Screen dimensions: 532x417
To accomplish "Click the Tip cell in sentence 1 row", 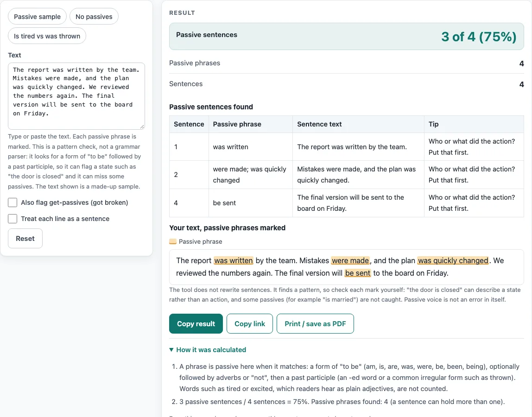I will [x=474, y=147].
